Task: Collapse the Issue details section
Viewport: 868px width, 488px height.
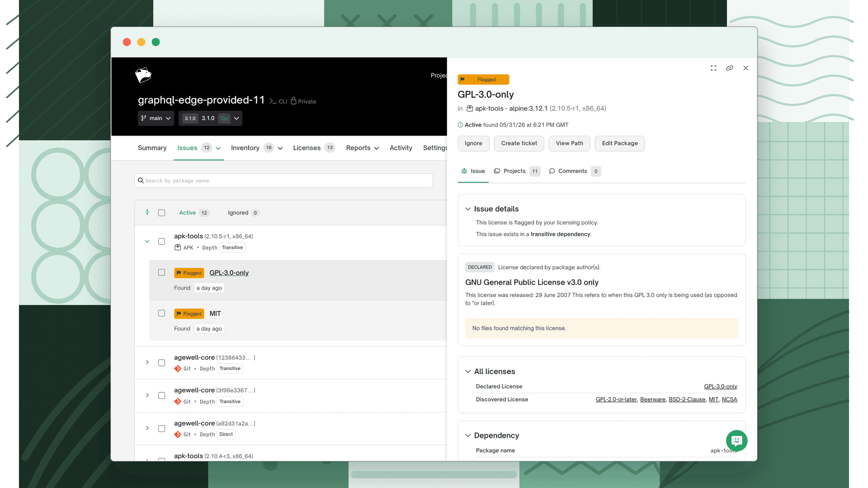Action: click(468, 209)
